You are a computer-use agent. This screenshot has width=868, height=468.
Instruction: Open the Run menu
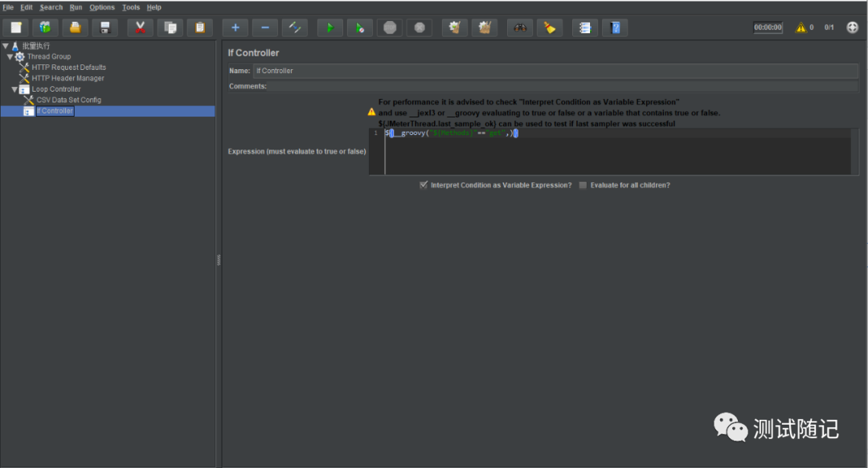[x=76, y=6]
